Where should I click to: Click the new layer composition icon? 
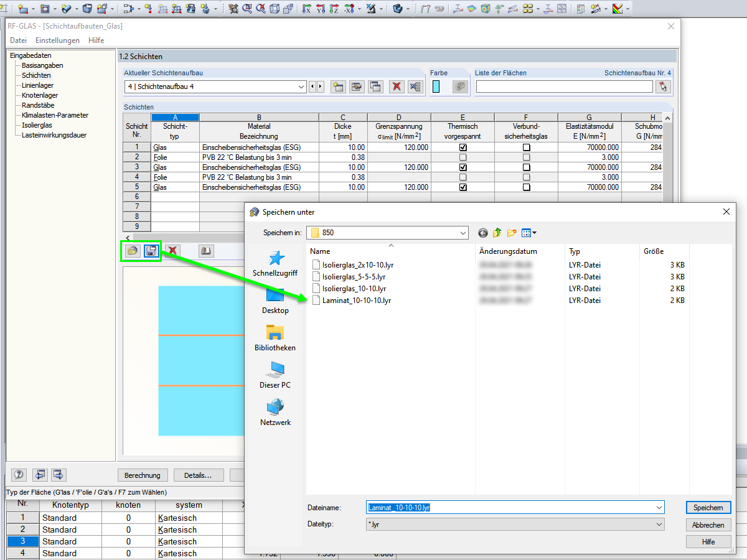coord(338,86)
